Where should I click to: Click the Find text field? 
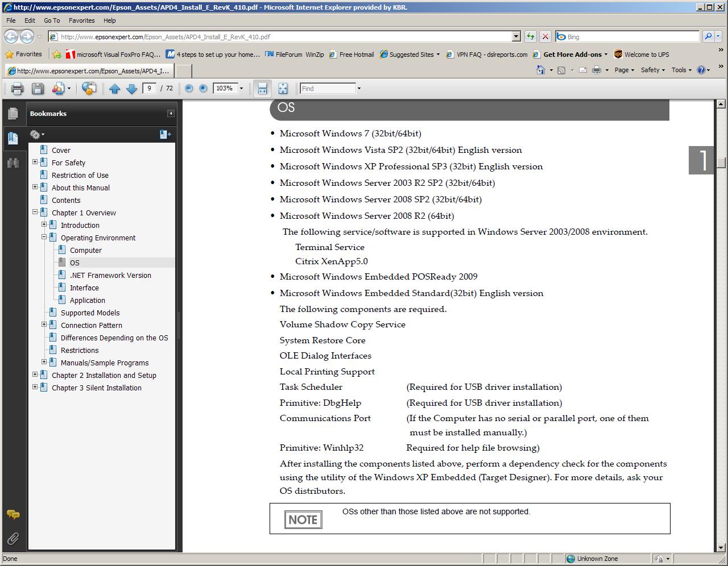(x=328, y=89)
